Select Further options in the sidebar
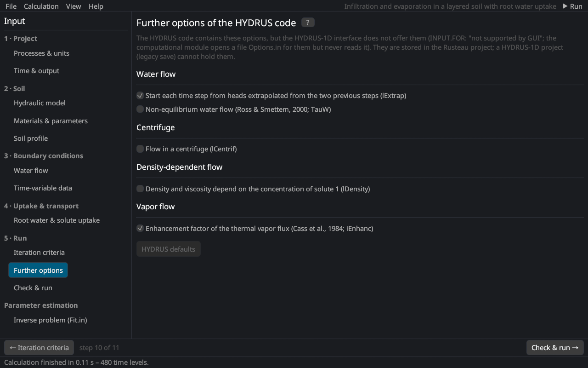This screenshot has width=588, height=368. click(38, 270)
